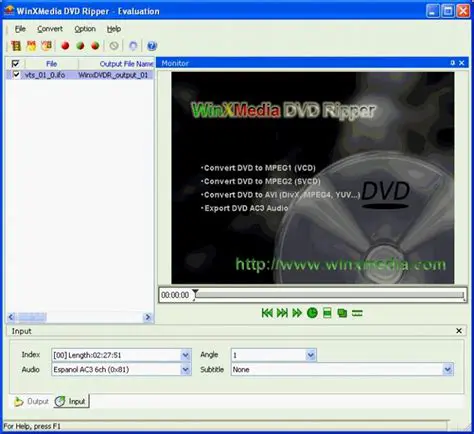Click the gray stop/cancel toolbar icon
Viewport: 474px width, 434px height.
114,46
